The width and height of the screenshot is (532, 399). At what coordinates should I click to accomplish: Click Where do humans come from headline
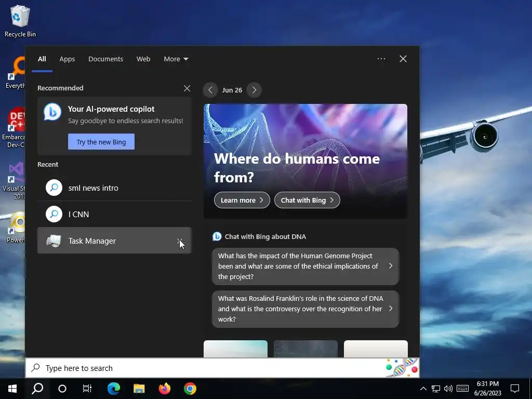point(297,168)
